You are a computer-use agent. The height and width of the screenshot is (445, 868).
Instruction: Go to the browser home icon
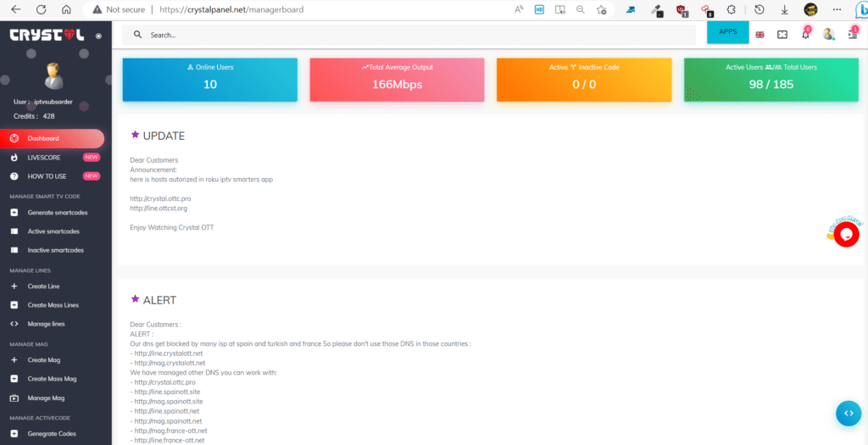[66, 9]
